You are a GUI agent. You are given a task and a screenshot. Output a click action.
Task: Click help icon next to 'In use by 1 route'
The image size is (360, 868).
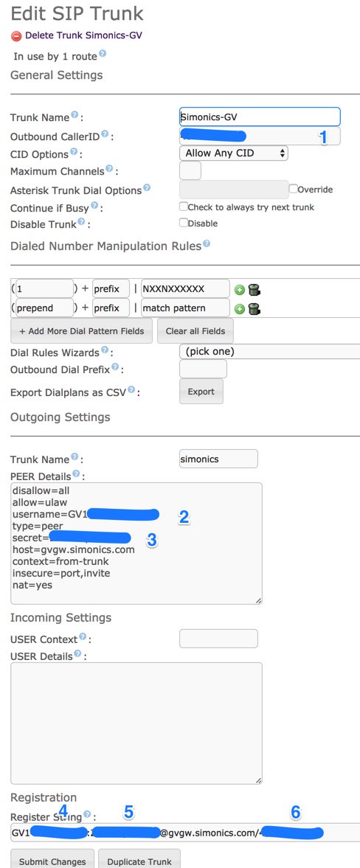click(x=103, y=54)
